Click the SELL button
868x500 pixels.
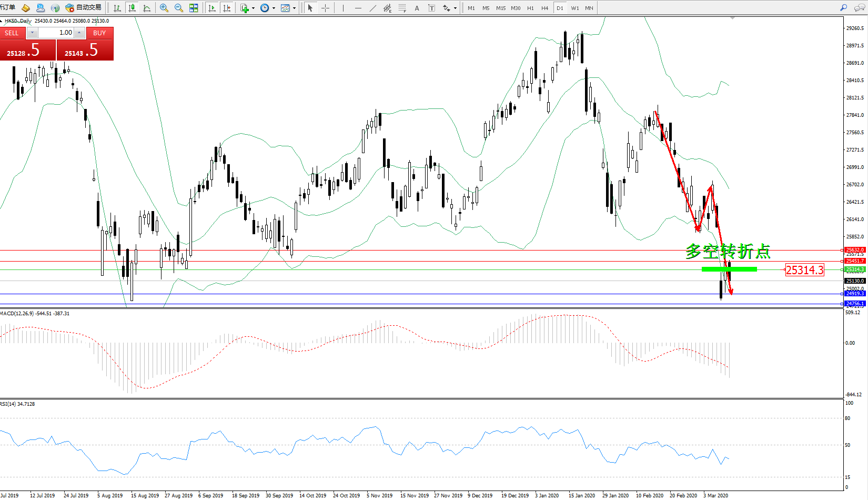click(x=12, y=33)
